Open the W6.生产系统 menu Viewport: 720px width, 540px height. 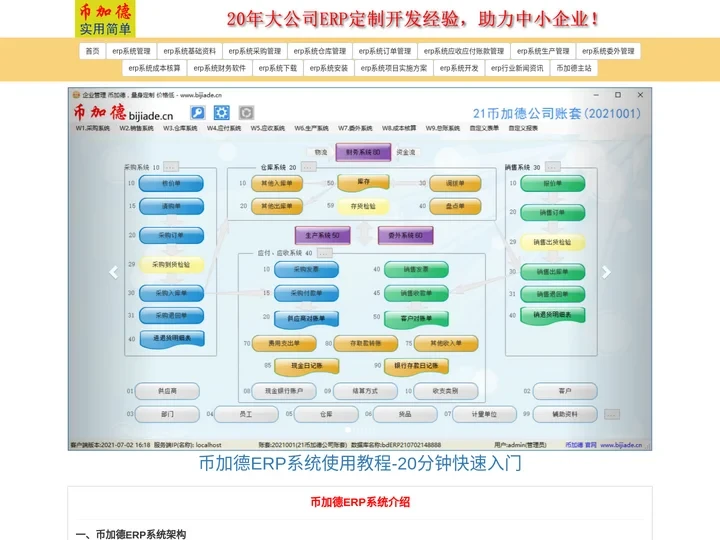coord(311,128)
